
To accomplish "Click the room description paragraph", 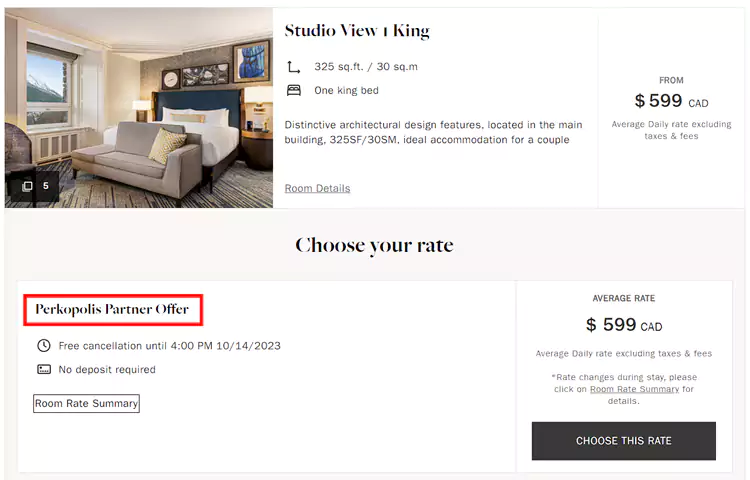I will pos(433,132).
